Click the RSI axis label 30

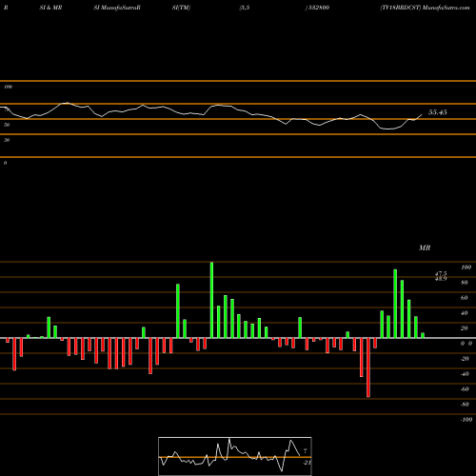pyautogui.click(x=7, y=140)
